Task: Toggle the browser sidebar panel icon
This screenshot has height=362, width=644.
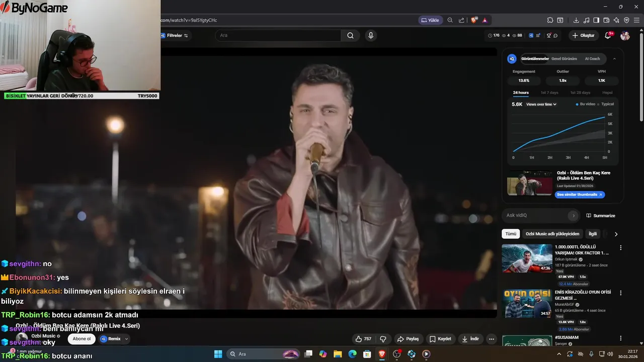Action: pyautogui.click(x=596, y=20)
